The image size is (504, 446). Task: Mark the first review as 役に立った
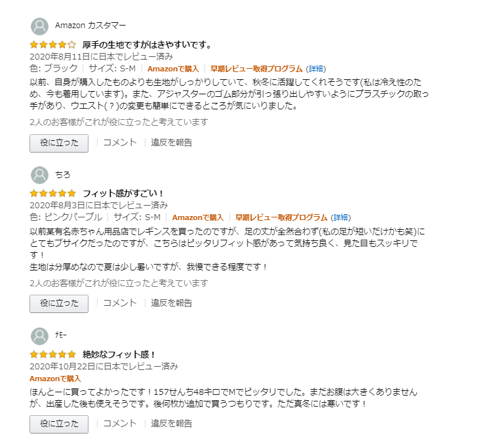(59, 143)
